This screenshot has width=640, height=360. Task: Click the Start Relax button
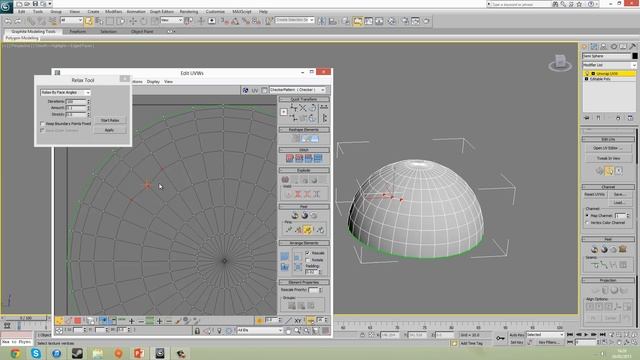[110, 120]
